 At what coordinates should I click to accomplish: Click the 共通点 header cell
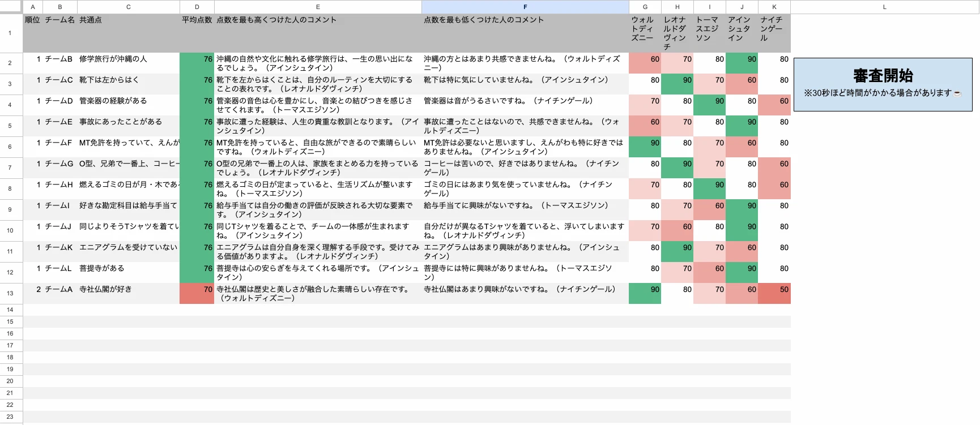(x=129, y=33)
